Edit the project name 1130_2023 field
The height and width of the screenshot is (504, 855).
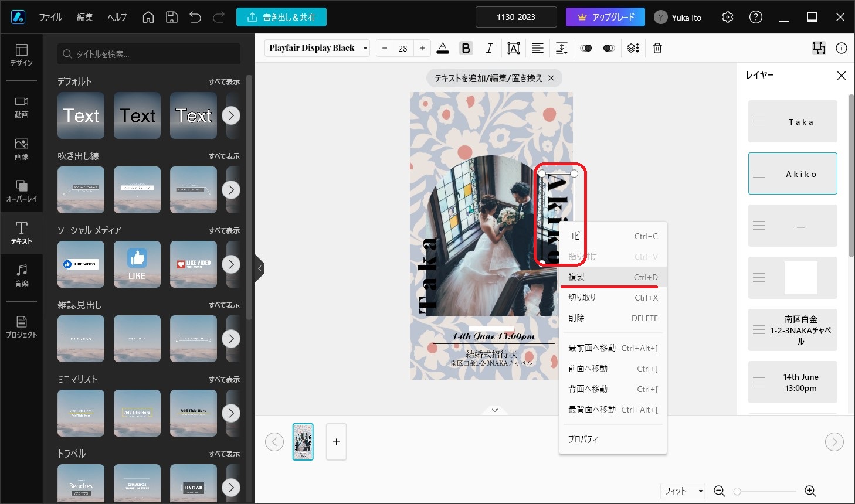click(516, 17)
